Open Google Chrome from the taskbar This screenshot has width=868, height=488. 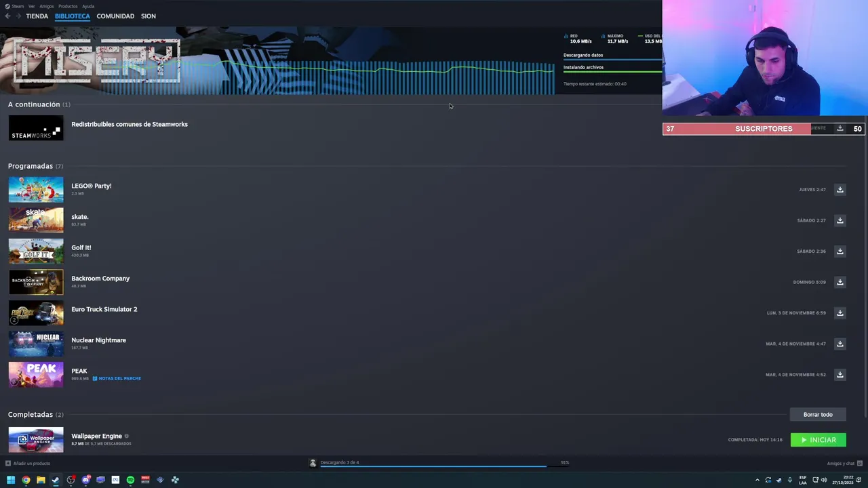coord(26,480)
